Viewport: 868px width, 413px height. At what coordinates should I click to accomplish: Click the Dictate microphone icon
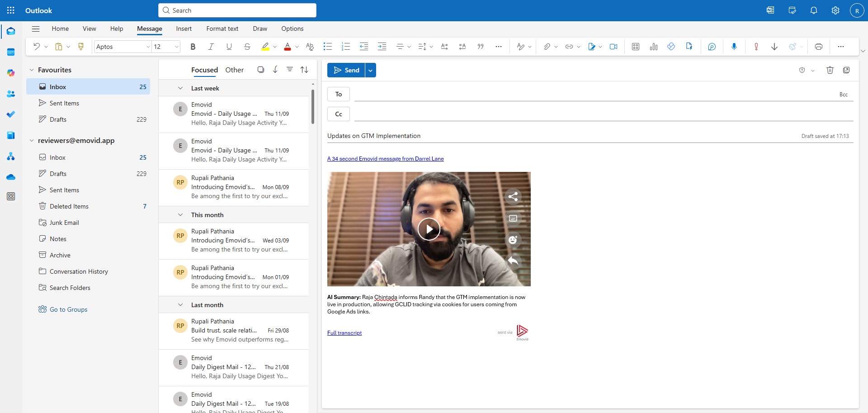(734, 47)
